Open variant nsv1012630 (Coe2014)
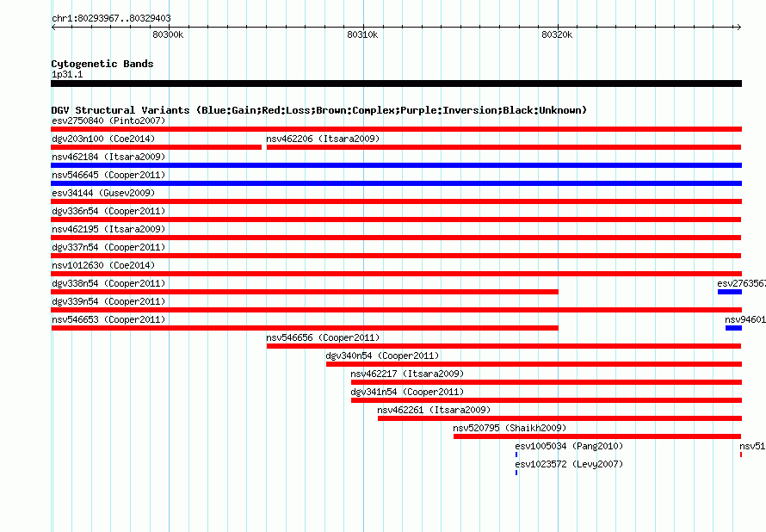 click(103, 265)
